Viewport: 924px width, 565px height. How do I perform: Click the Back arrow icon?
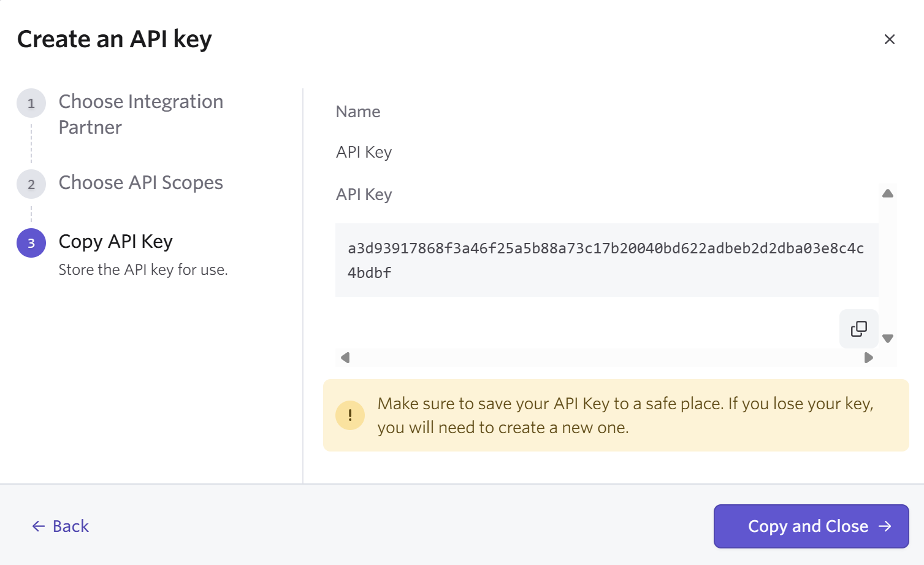39,526
